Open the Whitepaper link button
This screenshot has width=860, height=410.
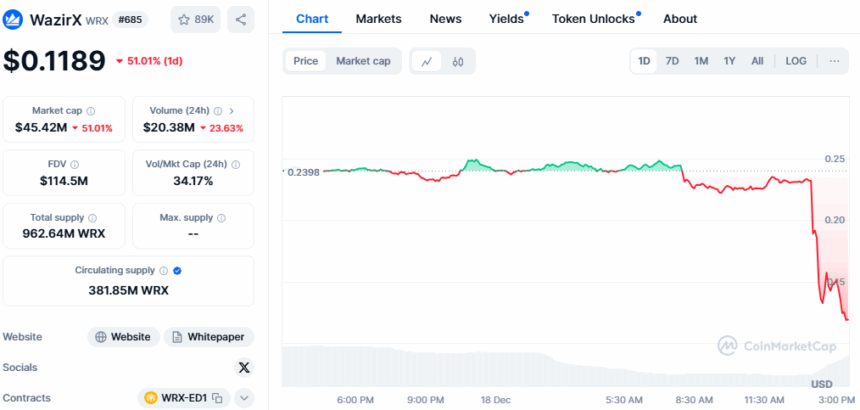pyautogui.click(x=209, y=337)
